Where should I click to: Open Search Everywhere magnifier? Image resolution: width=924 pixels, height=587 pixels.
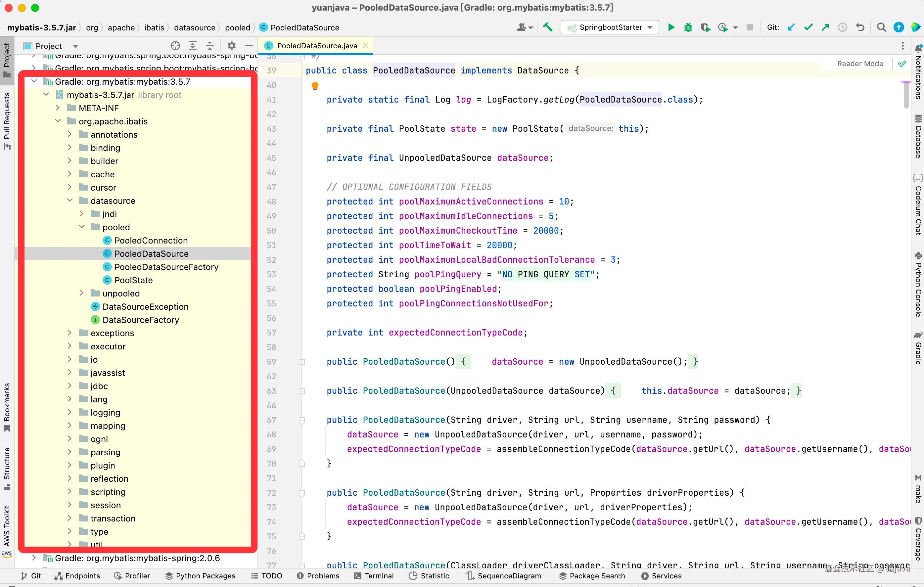881,27
